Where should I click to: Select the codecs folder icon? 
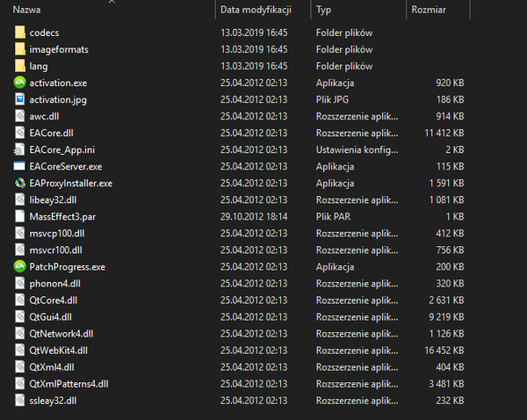click(x=20, y=33)
